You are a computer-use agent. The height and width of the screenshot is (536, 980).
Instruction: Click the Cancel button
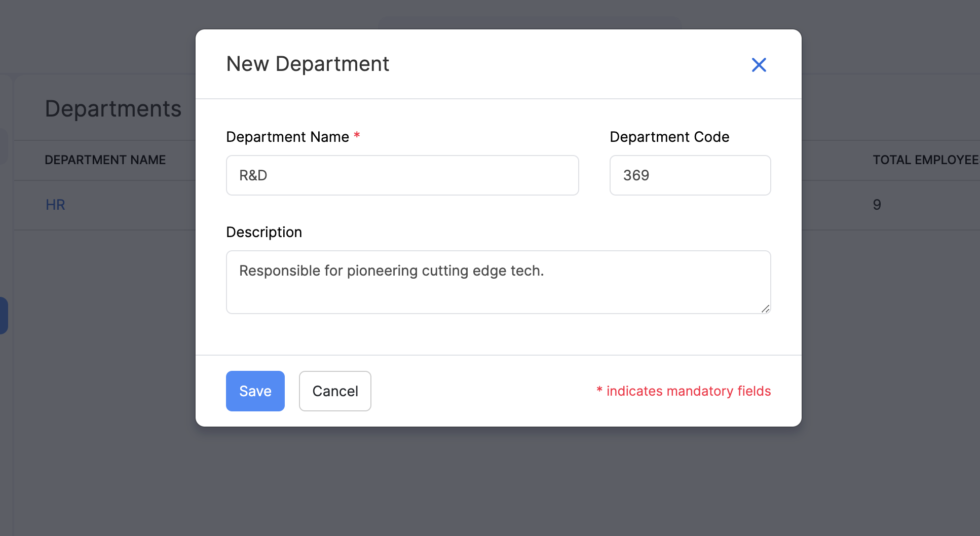(x=334, y=391)
